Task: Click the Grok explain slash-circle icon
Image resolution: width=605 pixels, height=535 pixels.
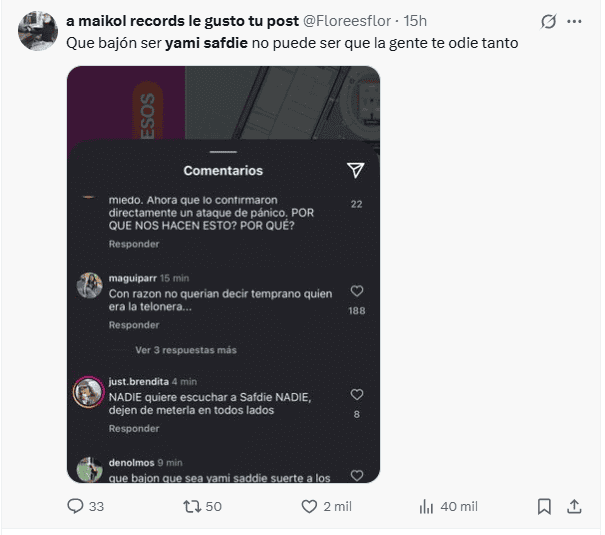Action: point(548,22)
